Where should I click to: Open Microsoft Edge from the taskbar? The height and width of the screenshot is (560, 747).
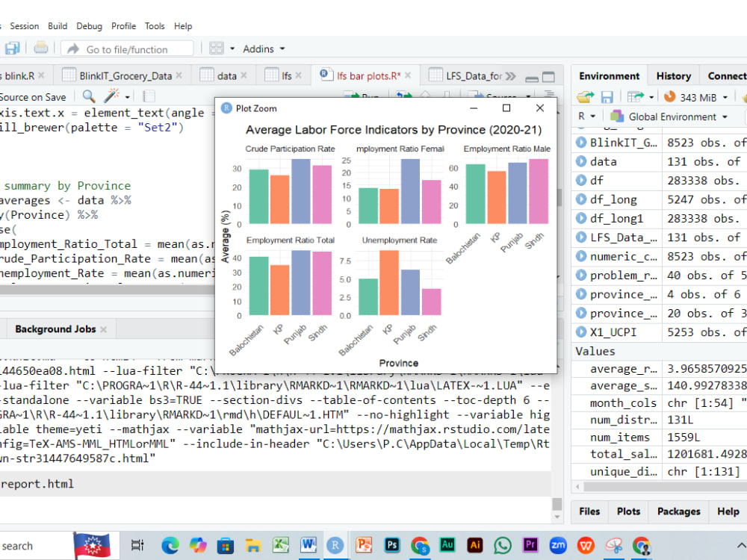[170, 545]
